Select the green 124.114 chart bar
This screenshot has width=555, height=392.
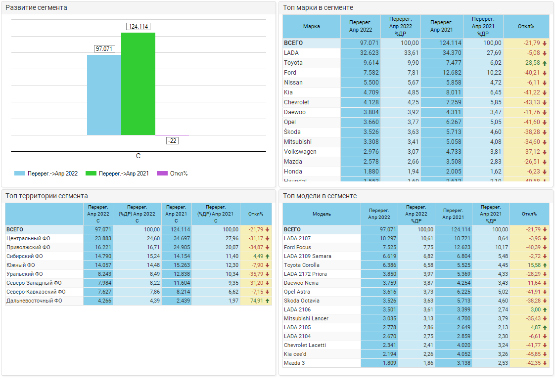pyautogui.click(x=138, y=84)
